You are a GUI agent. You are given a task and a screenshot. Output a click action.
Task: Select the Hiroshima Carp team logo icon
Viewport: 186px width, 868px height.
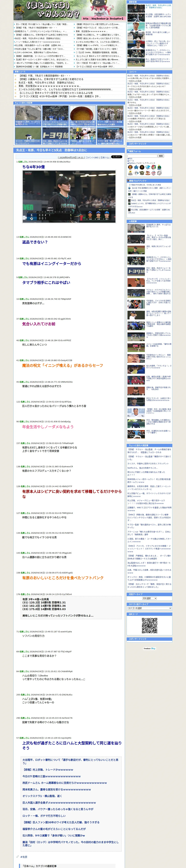click(153, 167)
